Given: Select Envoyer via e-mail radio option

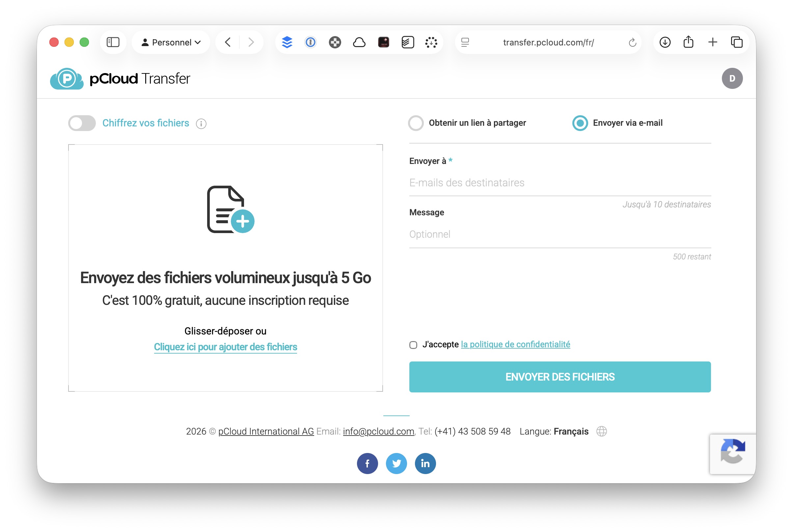Looking at the screenshot, I should (x=580, y=123).
